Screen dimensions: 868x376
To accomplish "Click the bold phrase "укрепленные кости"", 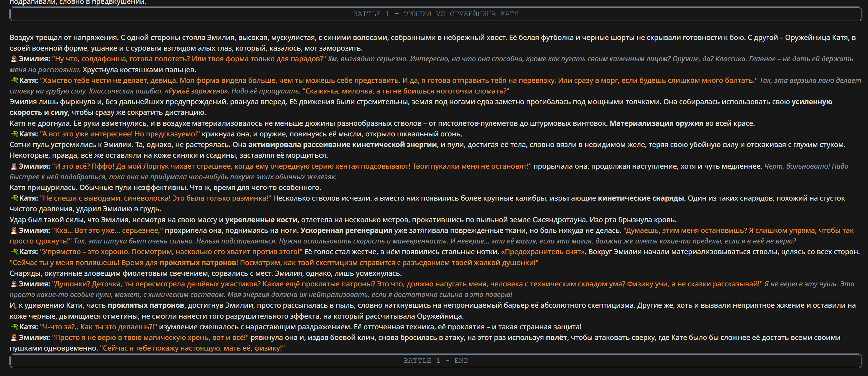I will click(261, 220).
